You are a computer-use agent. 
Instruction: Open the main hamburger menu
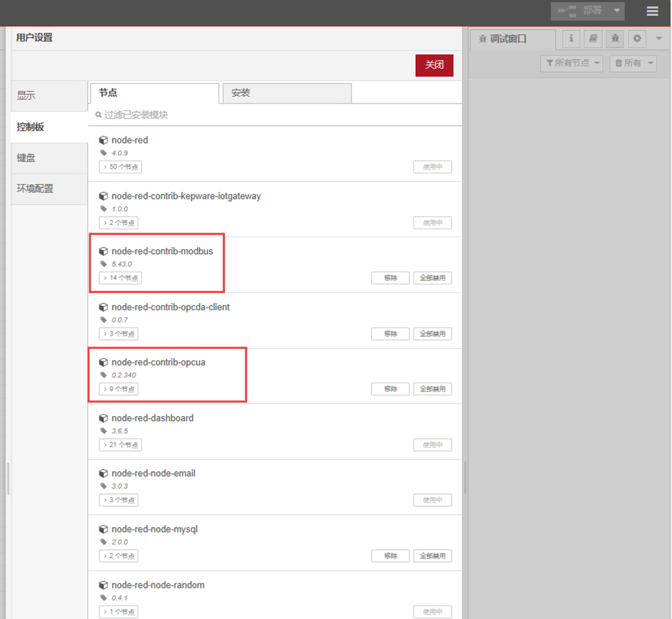coord(653,11)
